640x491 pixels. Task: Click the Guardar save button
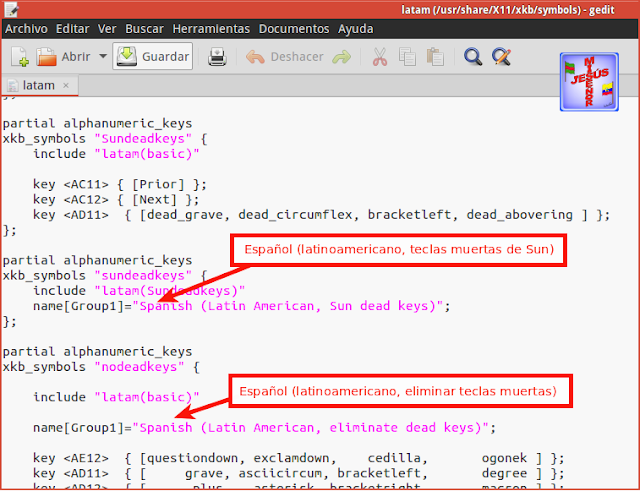tap(153, 56)
